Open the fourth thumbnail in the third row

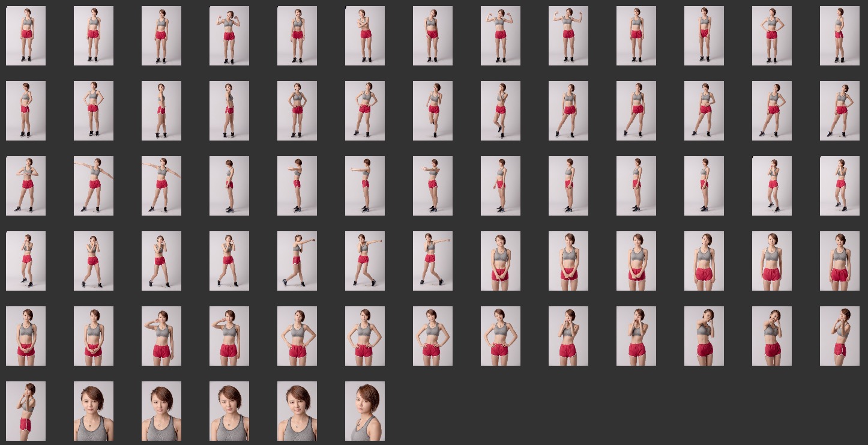point(229,186)
